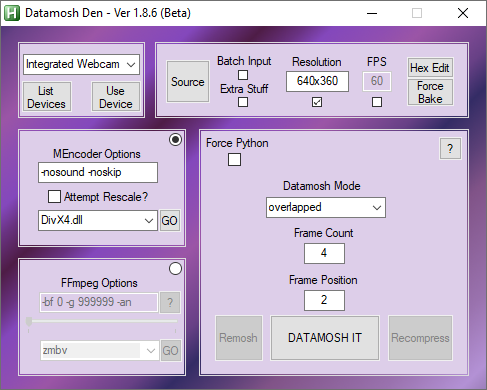Enable the checkbox under FPS
Viewport: 487px width, 390px height.
377,102
